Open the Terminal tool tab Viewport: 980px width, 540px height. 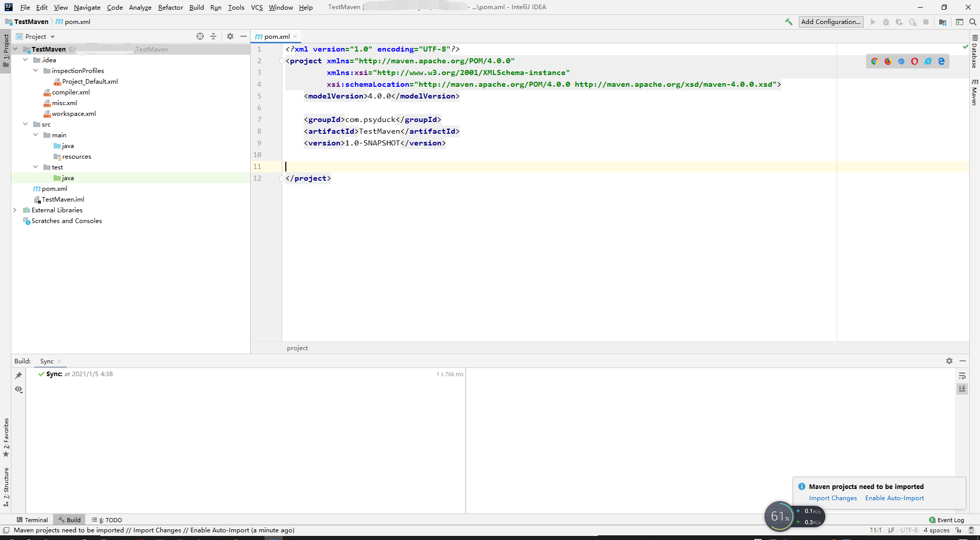click(x=32, y=520)
